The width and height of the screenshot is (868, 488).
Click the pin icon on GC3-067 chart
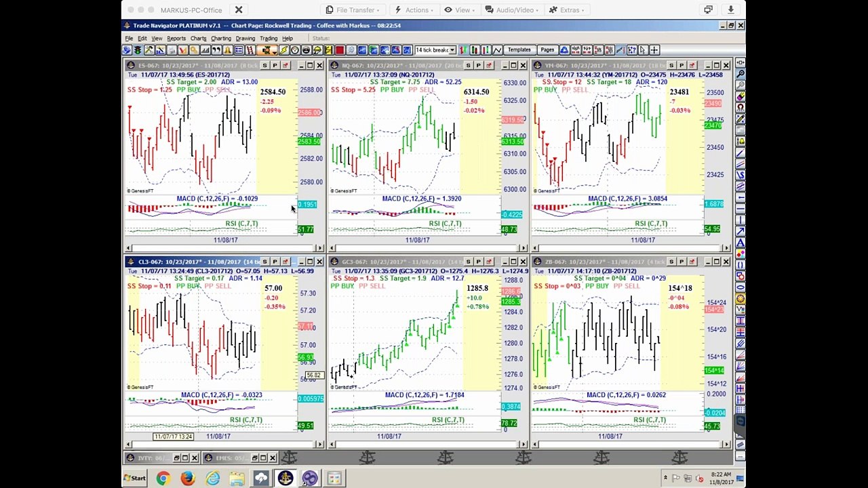tap(489, 262)
